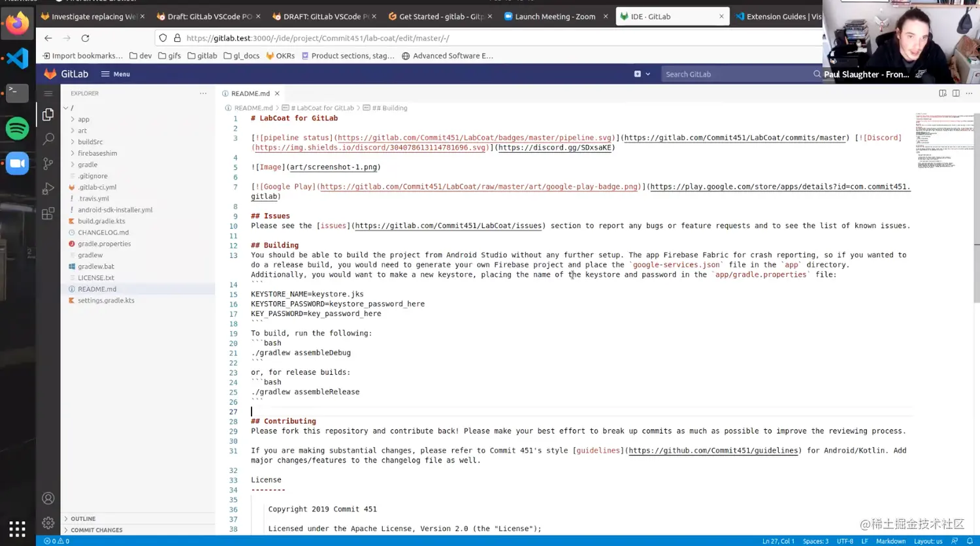Open settings.gradle.kts file
This screenshot has width=980, height=546.
coord(106,300)
